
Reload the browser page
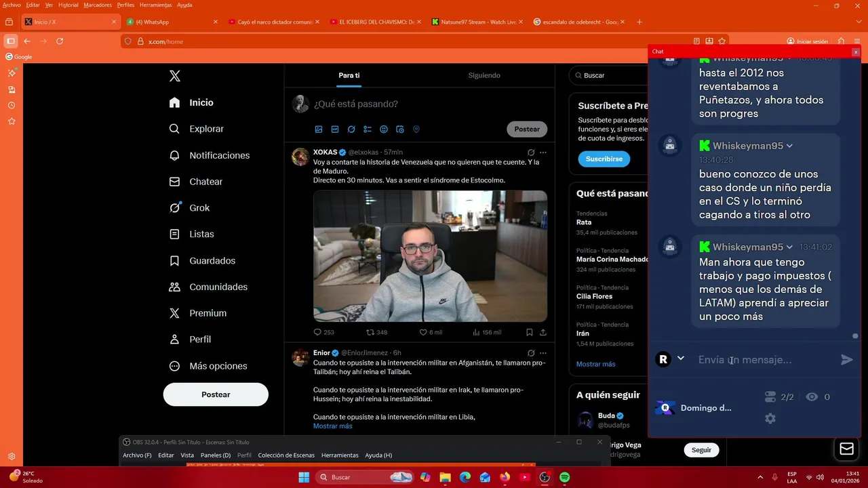pyautogui.click(x=60, y=41)
